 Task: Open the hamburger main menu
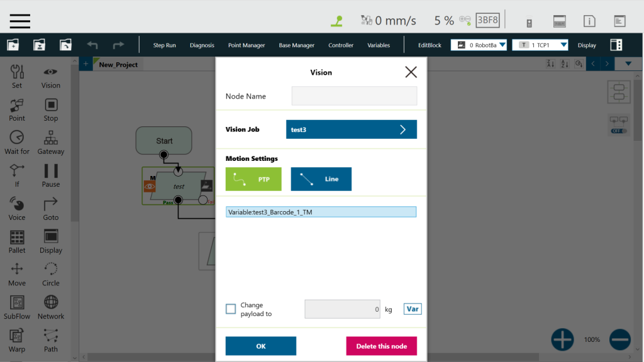(20, 20)
